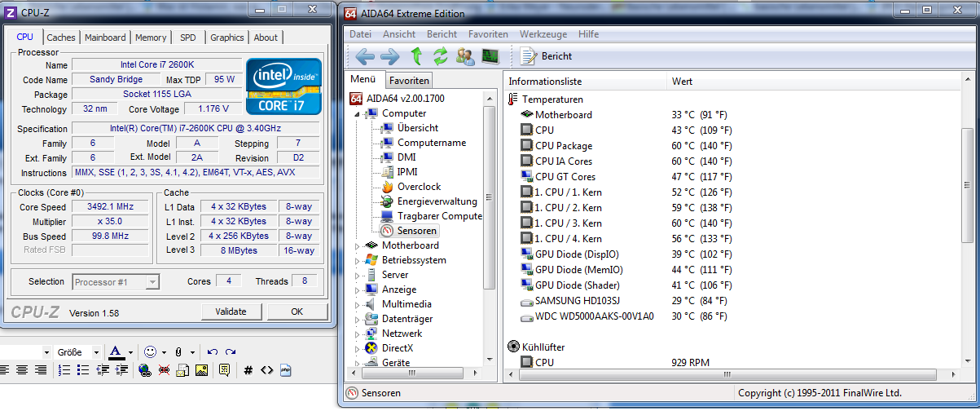Click the hash code tag icon
This screenshot has width=980, height=411.
(x=248, y=370)
